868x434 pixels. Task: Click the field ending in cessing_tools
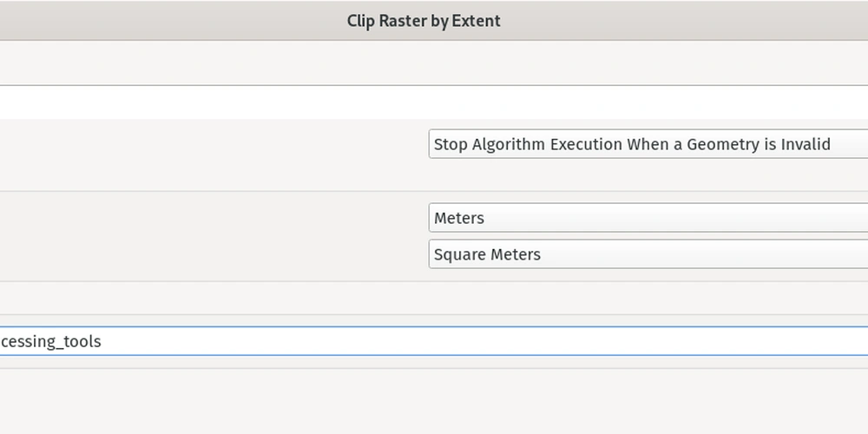(x=434, y=341)
